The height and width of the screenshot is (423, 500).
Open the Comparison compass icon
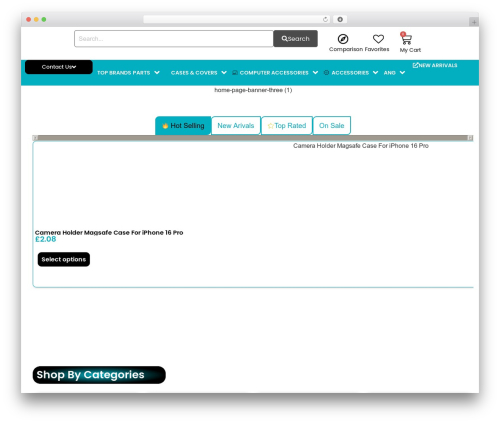click(343, 39)
